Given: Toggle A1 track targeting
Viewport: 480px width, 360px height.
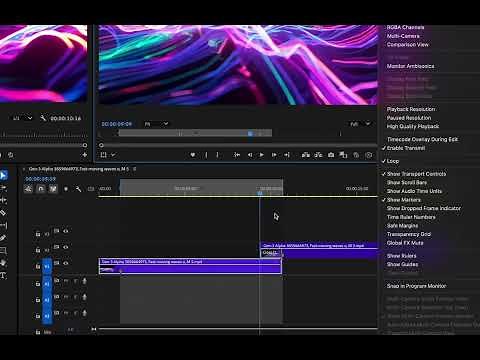Looking at the screenshot, I should (47, 284).
